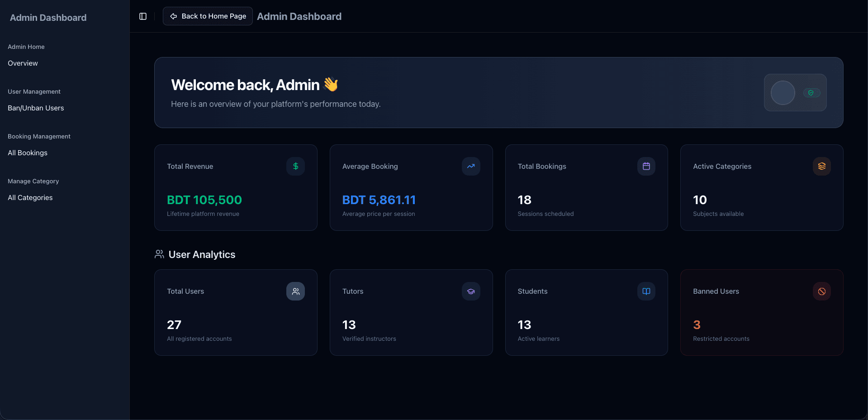This screenshot has height=420, width=868.
Task: Click the Tutors card title
Action: 353,291
